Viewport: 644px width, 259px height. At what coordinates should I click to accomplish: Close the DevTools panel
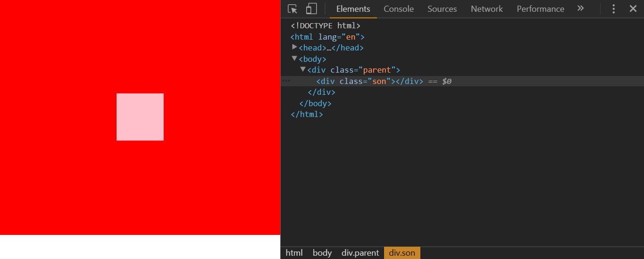click(x=633, y=8)
